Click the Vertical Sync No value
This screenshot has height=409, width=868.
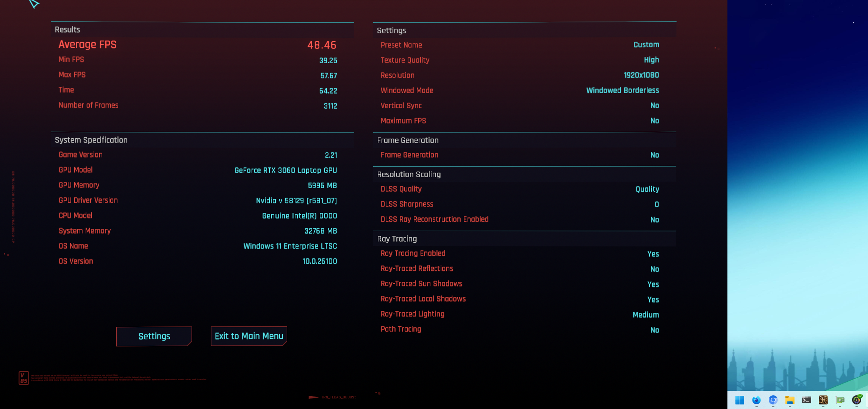pos(654,106)
